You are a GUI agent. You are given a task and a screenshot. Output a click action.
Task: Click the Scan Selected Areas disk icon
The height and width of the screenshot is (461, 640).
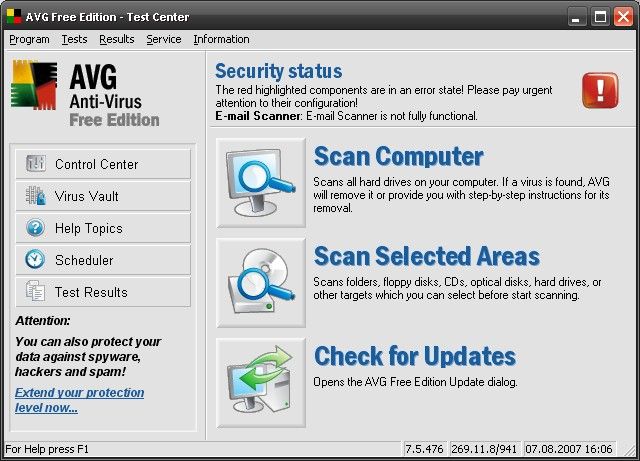click(261, 283)
